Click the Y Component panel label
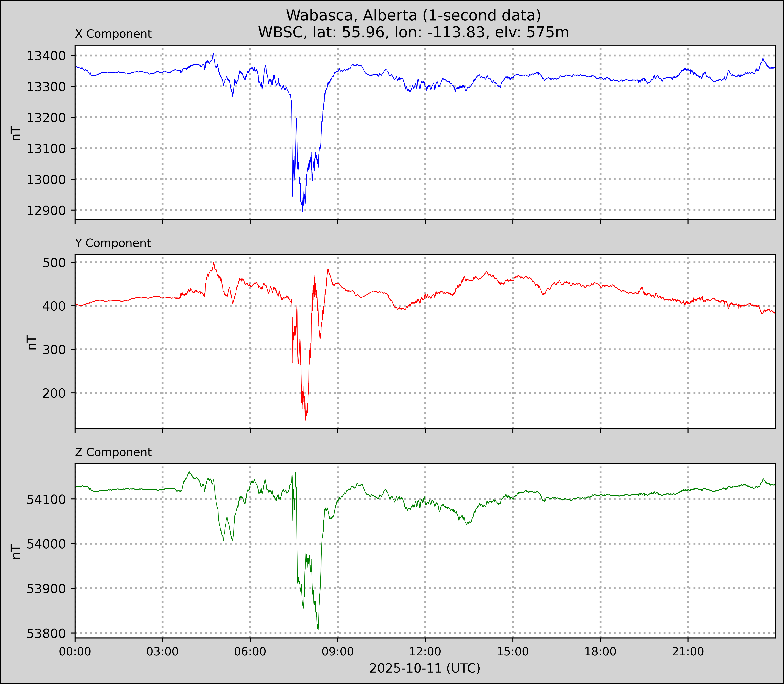784x684 pixels. 113,243
